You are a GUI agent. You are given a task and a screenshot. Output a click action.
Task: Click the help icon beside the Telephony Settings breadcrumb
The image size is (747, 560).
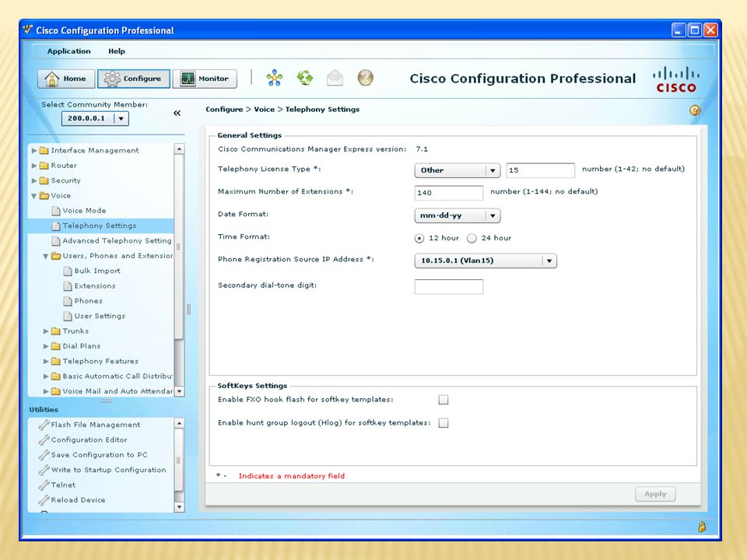pyautogui.click(x=695, y=110)
